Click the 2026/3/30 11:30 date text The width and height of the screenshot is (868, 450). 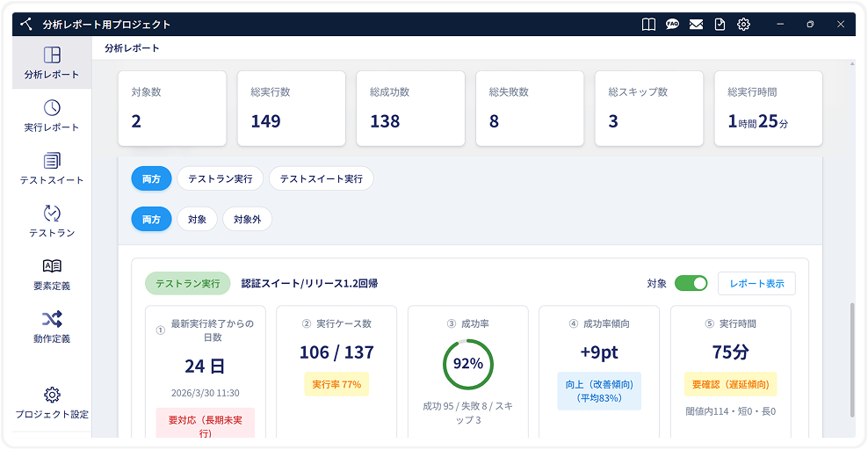[x=206, y=393]
